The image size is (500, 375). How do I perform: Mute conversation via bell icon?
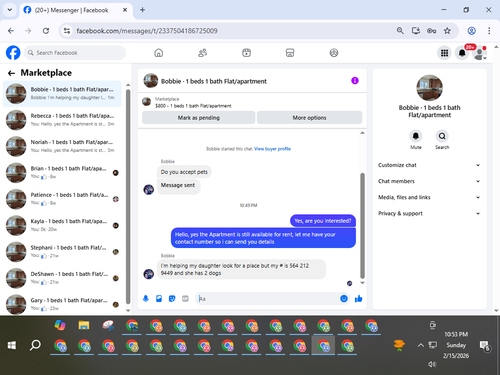click(x=416, y=136)
